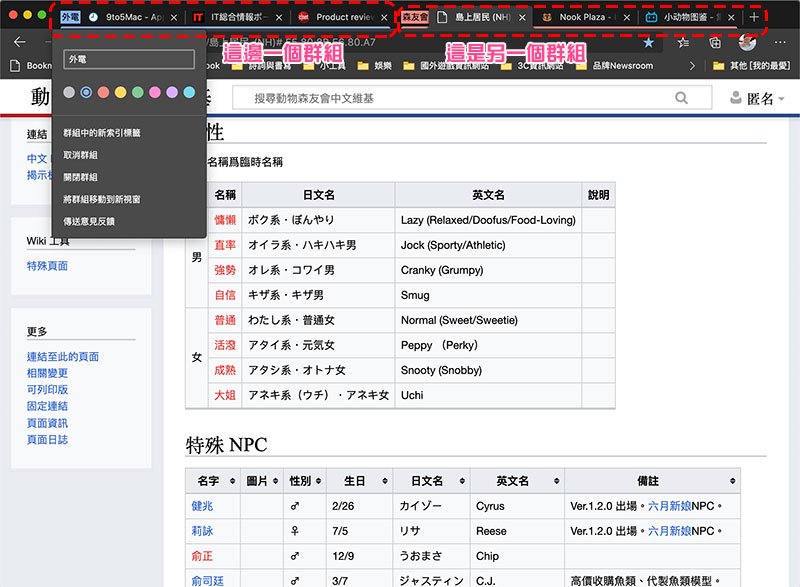Click the profile avatar in the toolbar
This screenshot has height=587, width=800.
747,43
